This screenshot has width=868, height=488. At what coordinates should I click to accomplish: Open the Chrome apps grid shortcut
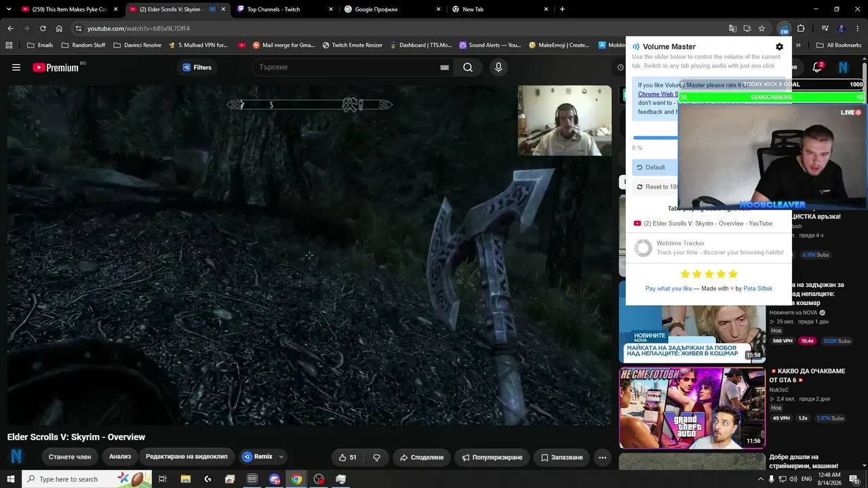point(9,45)
